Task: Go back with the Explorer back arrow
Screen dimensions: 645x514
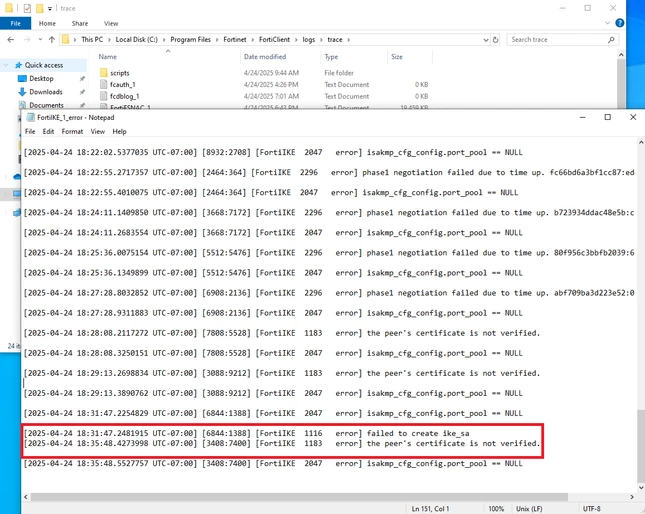Action: [11, 39]
